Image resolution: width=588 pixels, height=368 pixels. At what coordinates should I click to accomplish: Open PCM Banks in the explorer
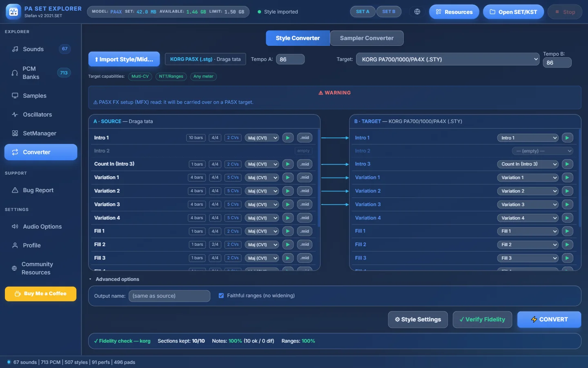tap(41, 73)
